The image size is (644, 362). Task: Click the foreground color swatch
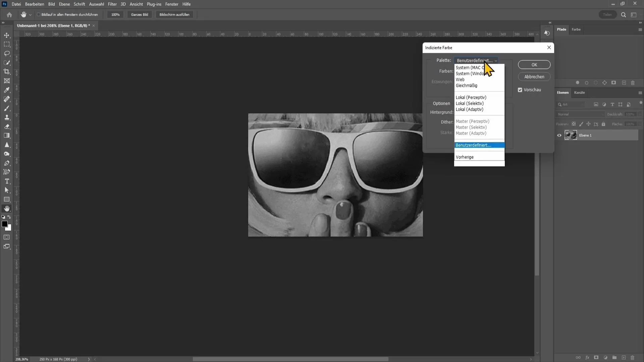tap(5, 224)
